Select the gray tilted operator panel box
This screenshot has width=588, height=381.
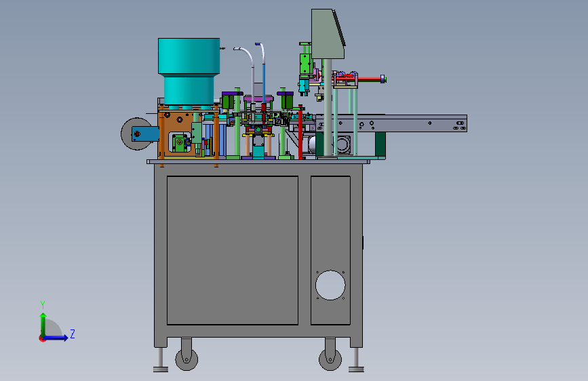[x=328, y=34]
